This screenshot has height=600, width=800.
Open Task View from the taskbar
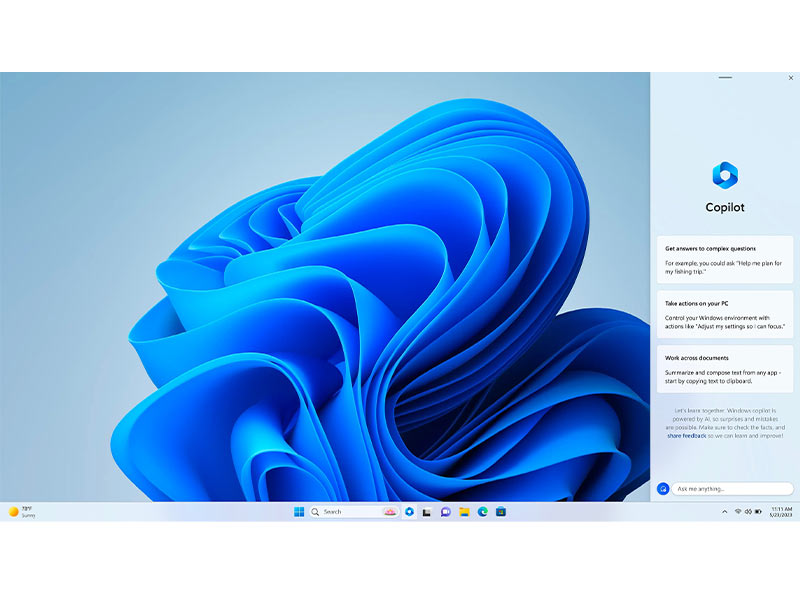pyautogui.click(x=427, y=512)
